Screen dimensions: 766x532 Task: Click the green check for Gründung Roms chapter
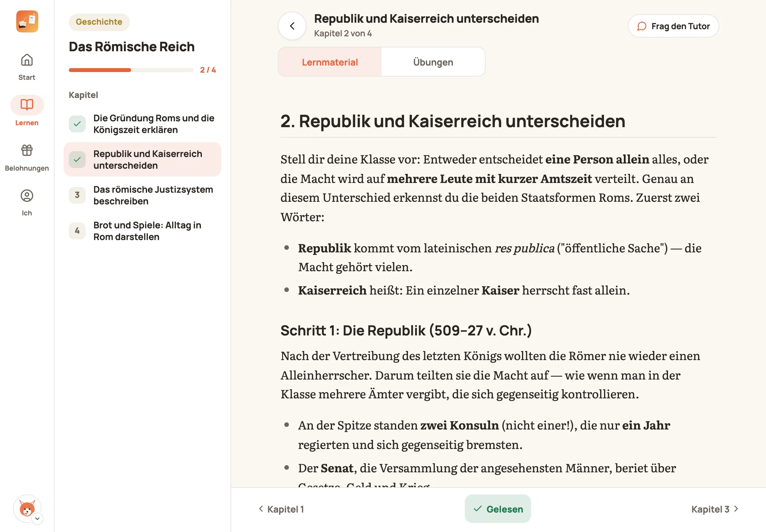(77, 124)
